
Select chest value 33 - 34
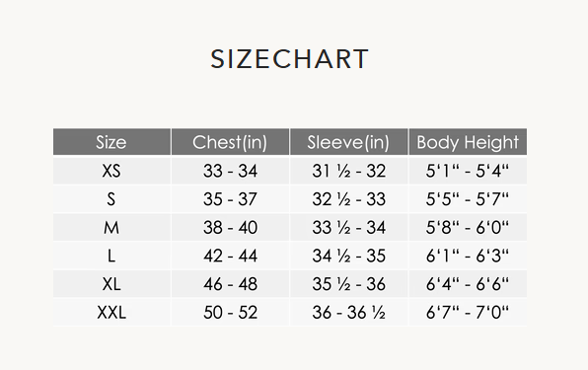(230, 171)
